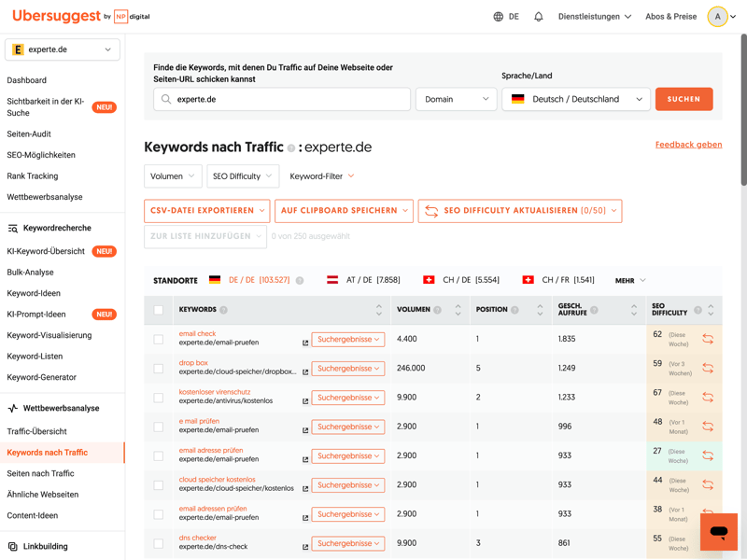
Task: Open the user avatar account menu
Action: (718, 17)
